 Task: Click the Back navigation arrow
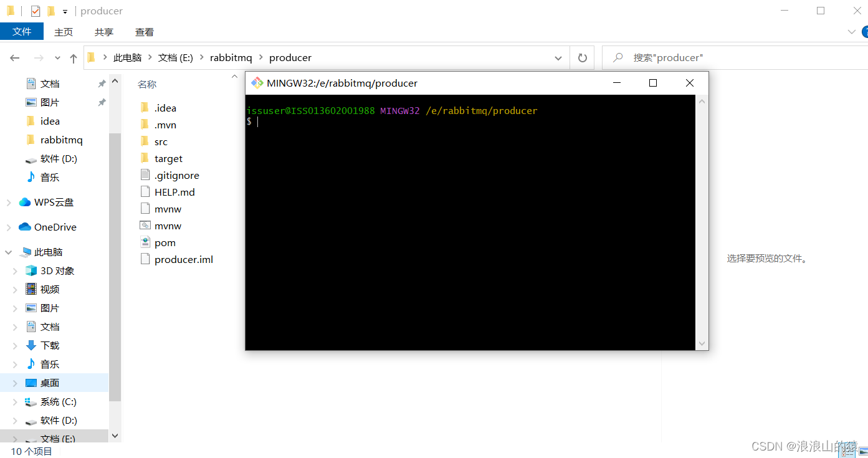15,58
